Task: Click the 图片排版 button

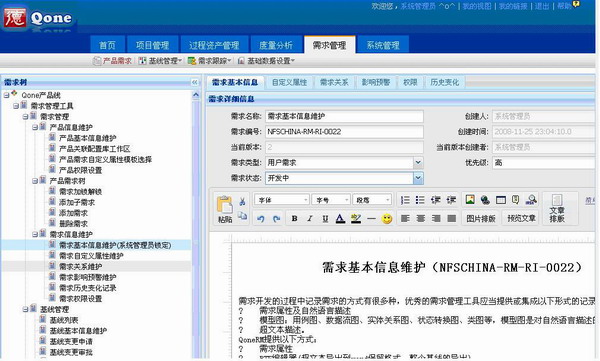Action: (481, 219)
